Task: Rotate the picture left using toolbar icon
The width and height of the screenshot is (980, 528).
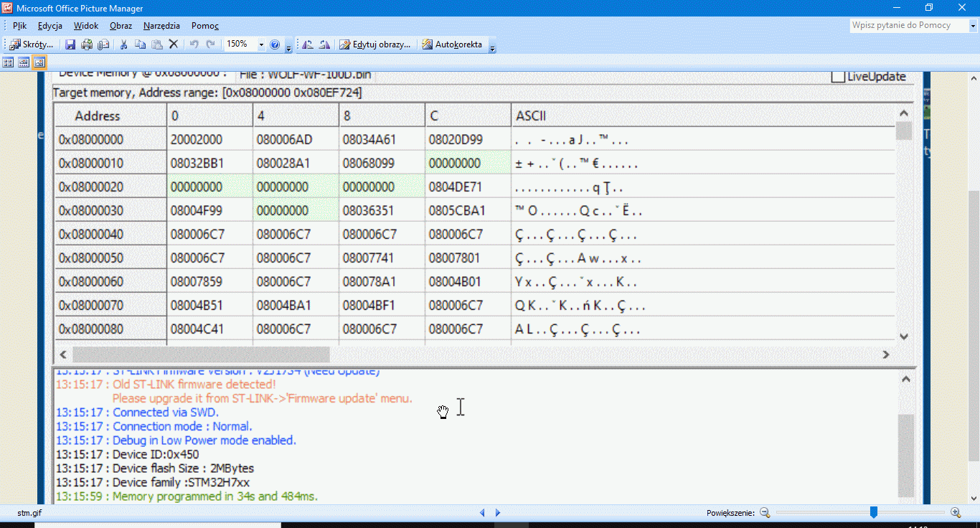Action: click(308, 44)
